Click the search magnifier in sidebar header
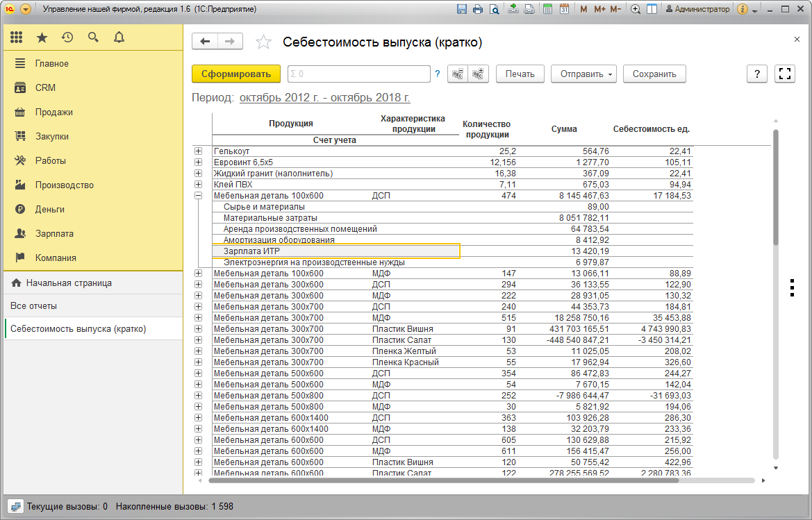The image size is (812, 520). [x=93, y=37]
